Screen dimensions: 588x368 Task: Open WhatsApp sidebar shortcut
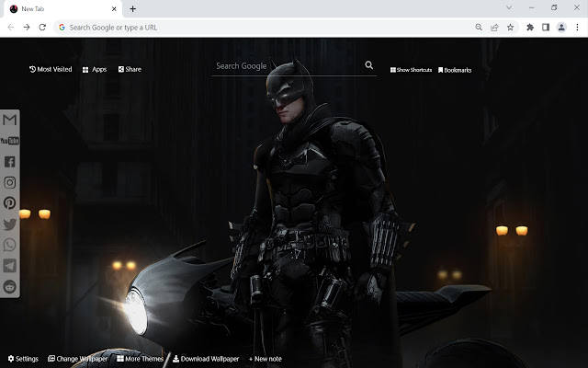pyautogui.click(x=10, y=245)
